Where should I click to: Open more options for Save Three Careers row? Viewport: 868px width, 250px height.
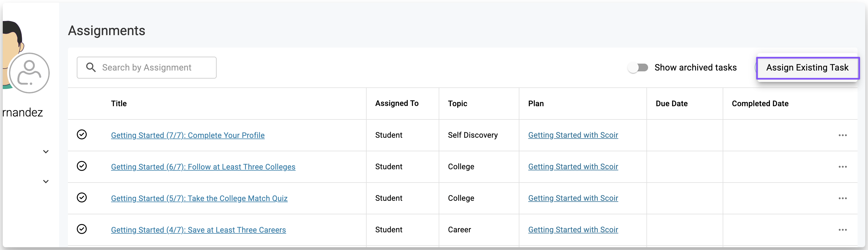(842, 230)
